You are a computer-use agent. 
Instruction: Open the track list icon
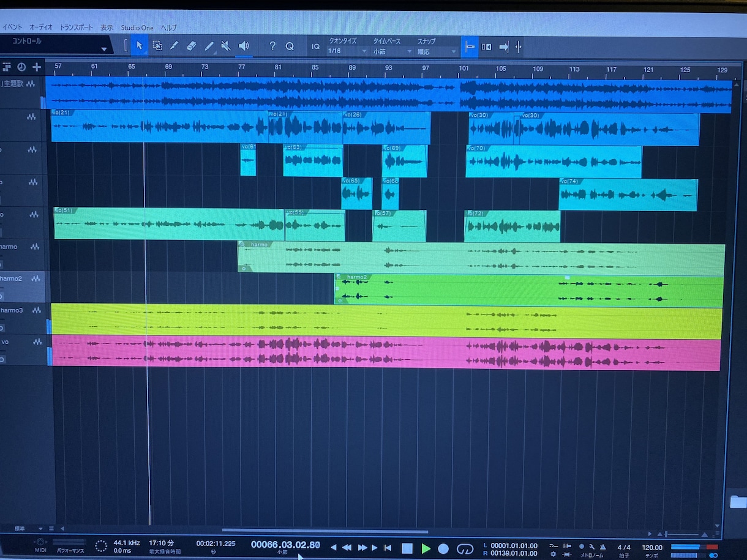(7, 67)
